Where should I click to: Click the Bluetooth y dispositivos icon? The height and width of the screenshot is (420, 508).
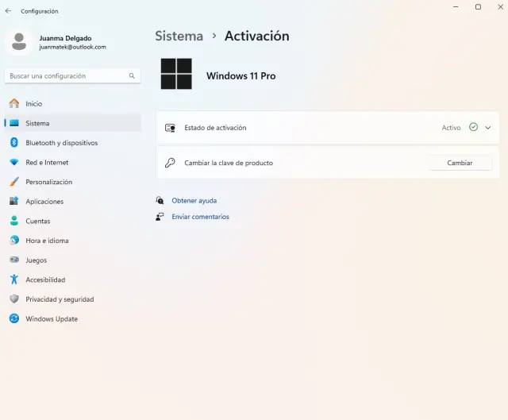click(13, 143)
